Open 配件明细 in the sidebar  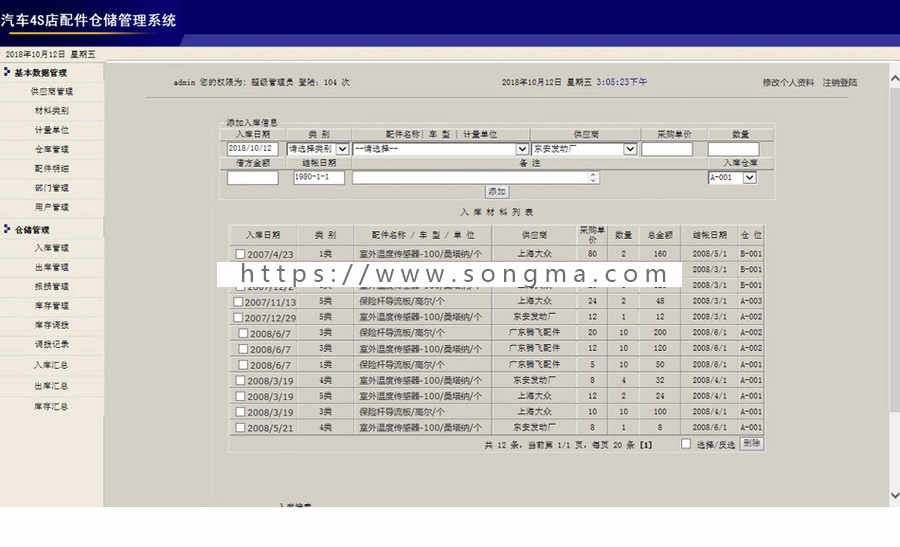point(52,168)
